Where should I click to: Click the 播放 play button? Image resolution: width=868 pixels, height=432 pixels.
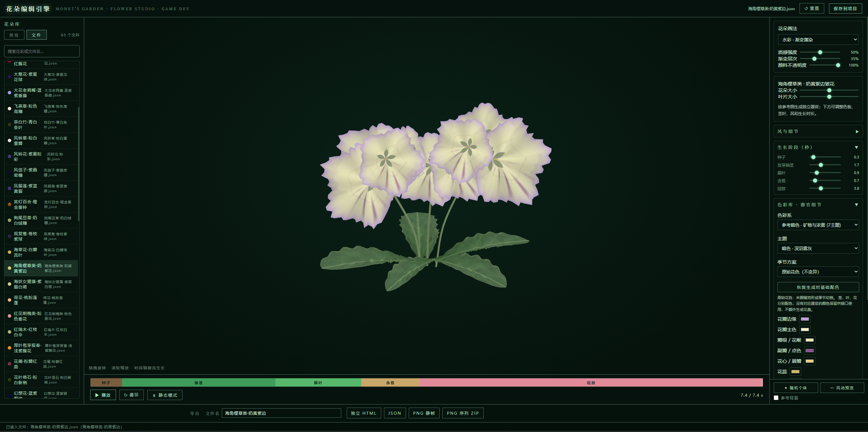tap(103, 395)
